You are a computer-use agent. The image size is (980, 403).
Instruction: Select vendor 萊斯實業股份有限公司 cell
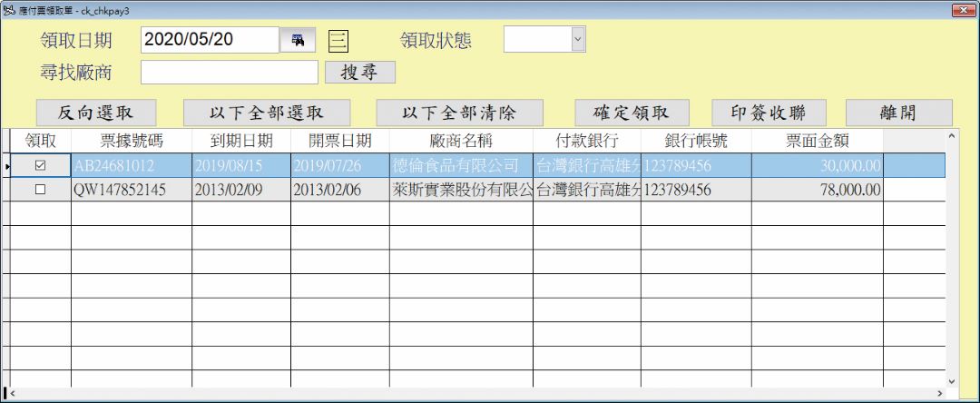coord(461,190)
